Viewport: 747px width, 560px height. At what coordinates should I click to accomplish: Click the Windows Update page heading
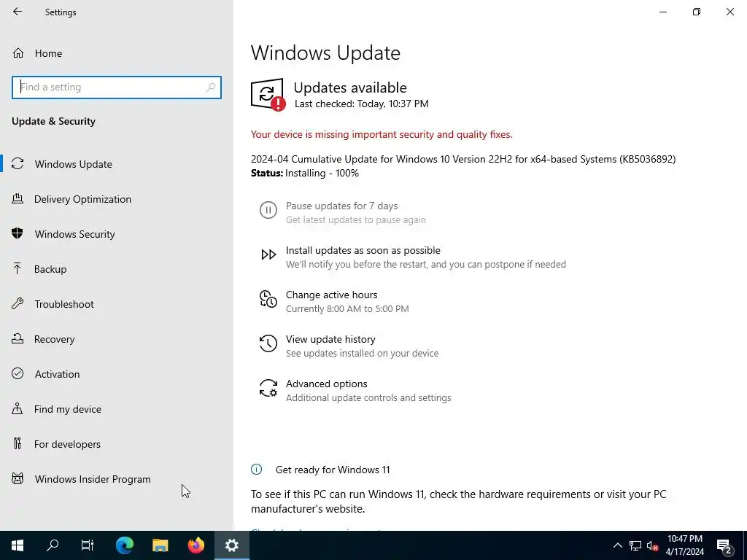325,52
